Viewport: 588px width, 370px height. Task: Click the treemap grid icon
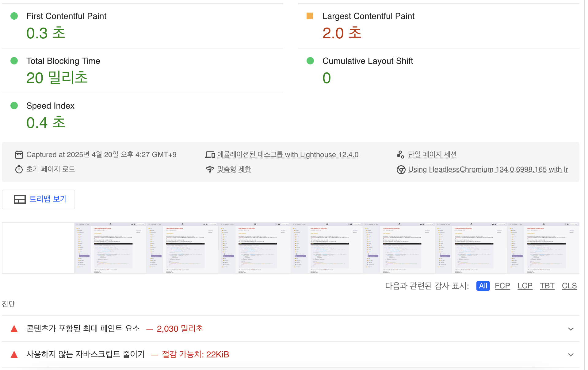20,199
